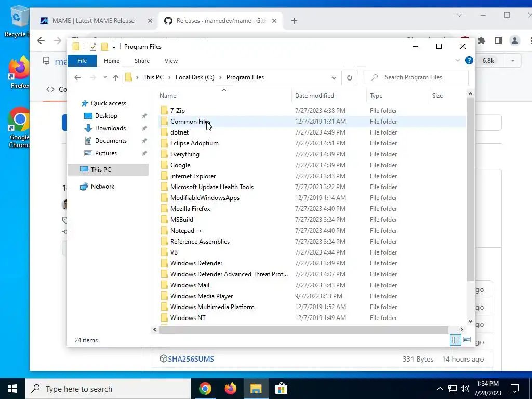Click the Properties quick access toolbar icon
The width and height of the screenshot is (532, 399).
coord(92,47)
